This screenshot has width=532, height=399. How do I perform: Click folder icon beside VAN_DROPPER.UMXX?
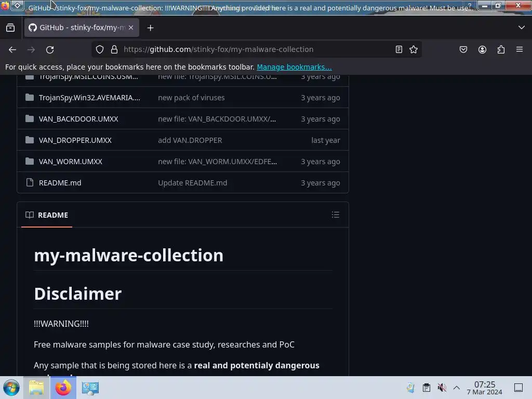(30, 140)
